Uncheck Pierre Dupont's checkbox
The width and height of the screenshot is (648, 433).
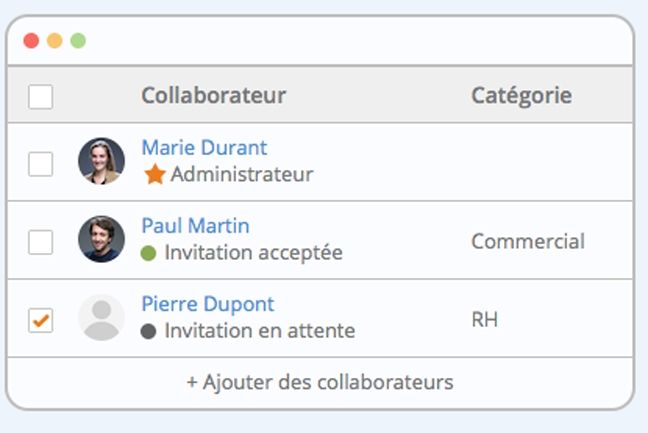click(40, 320)
